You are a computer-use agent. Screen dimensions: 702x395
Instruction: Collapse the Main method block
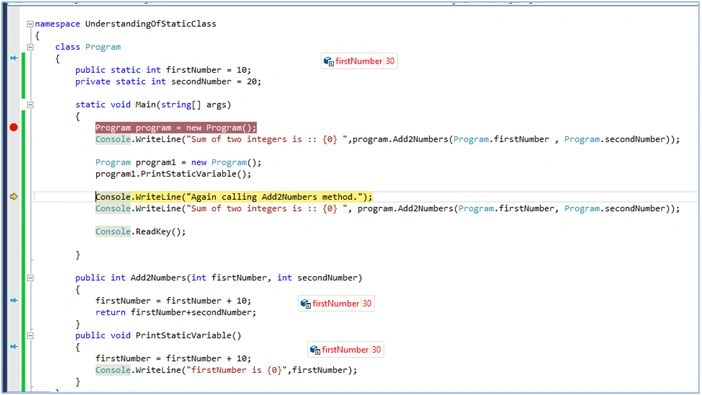[30, 105]
